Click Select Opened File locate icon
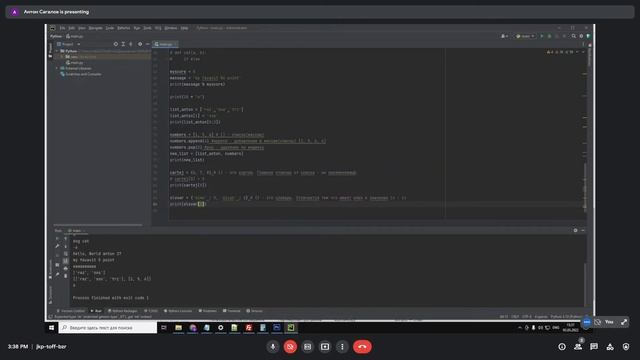The height and width of the screenshot is (360, 640). tap(116, 44)
